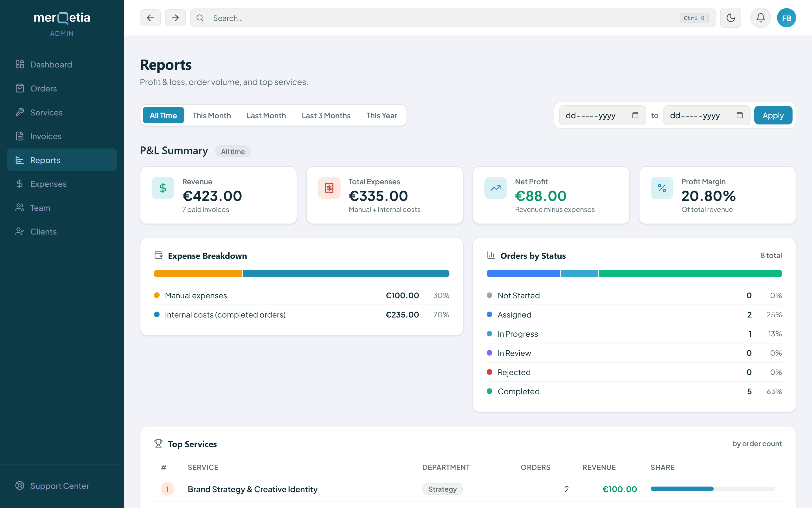Click the In Review status row
The height and width of the screenshot is (508, 812).
point(634,353)
